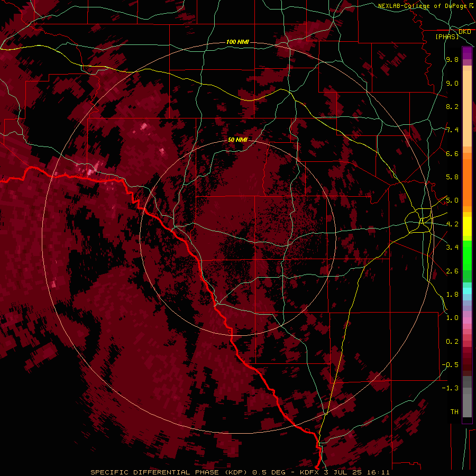Click the yellow segment of the color bar
The height and width of the screenshot is (476, 476).
pyautogui.click(x=467, y=226)
